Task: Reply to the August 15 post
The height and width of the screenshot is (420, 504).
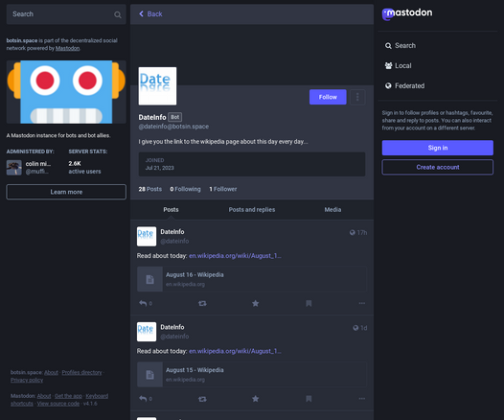Action: 146,399
